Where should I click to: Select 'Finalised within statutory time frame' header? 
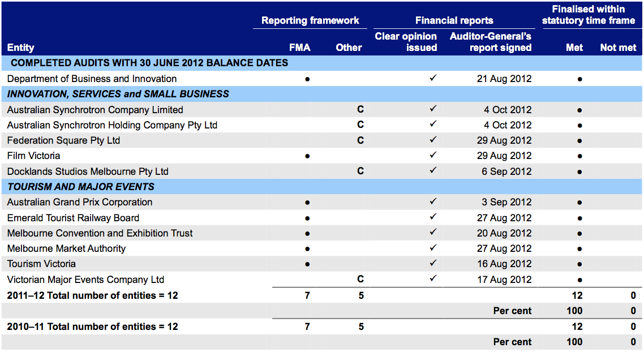pos(589,15)
